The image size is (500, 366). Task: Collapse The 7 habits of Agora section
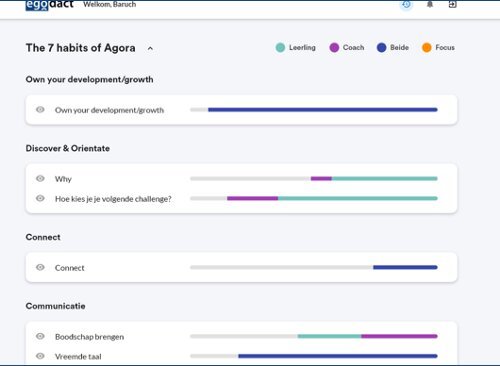150,48
